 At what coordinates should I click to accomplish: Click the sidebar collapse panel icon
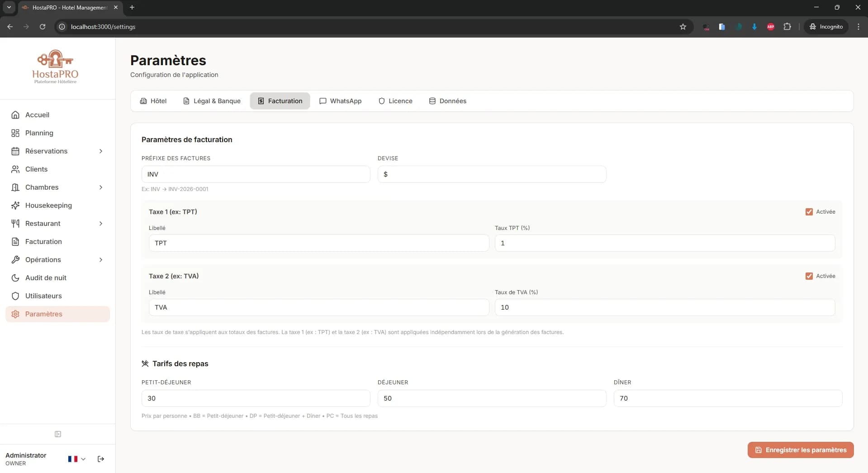click(58, 434)
